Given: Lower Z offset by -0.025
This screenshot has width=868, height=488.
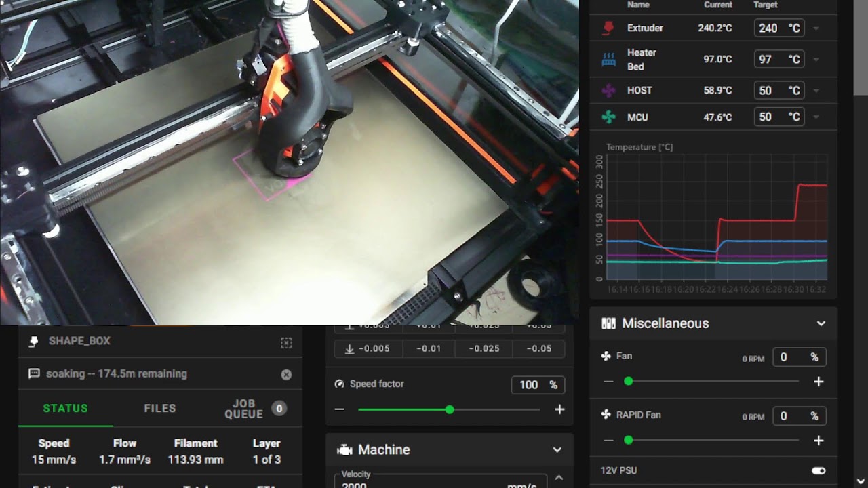Looking at the screenshot, I should coord(484,348).
